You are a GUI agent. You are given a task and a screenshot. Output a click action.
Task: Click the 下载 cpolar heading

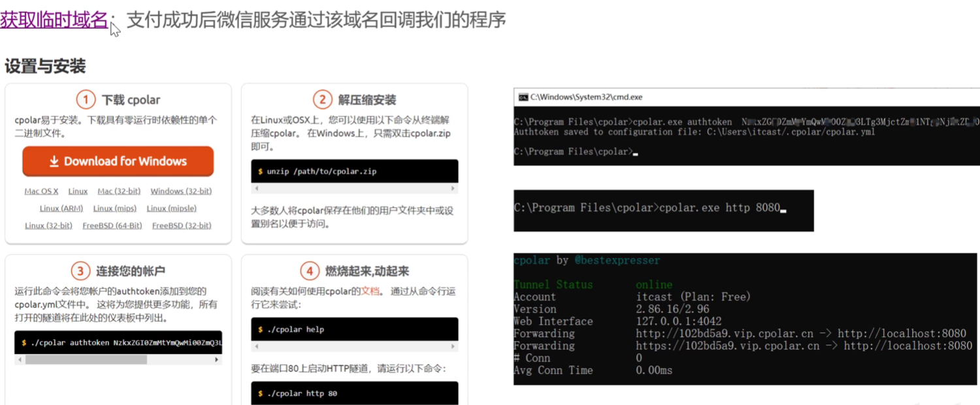click(x=131, y=100)
